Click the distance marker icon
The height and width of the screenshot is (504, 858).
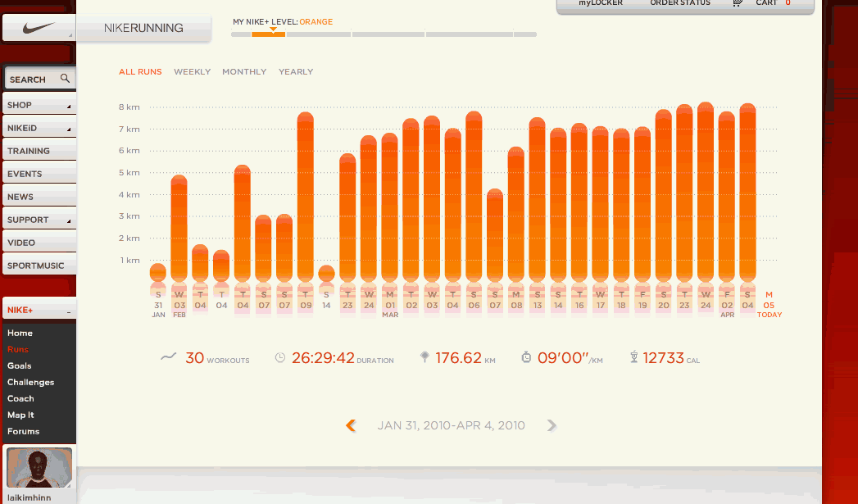pos(424,356)
